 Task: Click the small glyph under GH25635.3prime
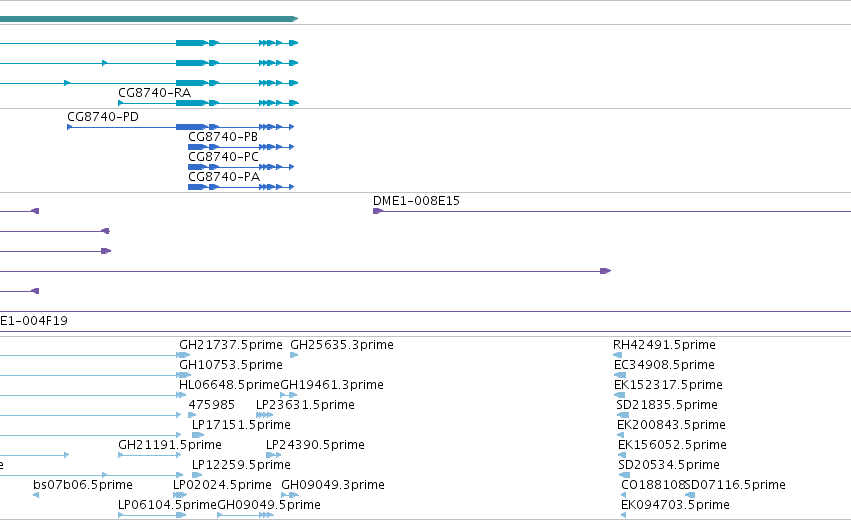click(294, 355)
